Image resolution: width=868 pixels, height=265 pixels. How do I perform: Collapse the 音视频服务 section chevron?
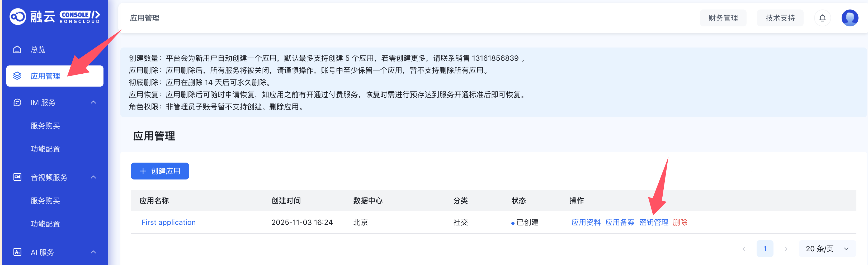tap(93, 177)
